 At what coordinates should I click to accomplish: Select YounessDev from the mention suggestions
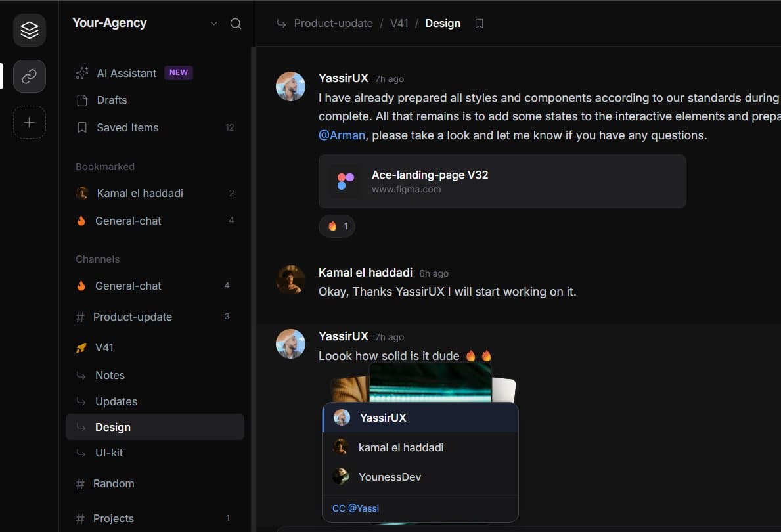390,477
